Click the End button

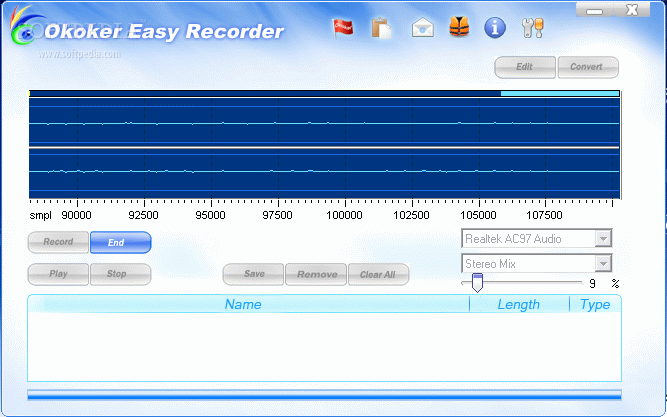tap(121, 242)
